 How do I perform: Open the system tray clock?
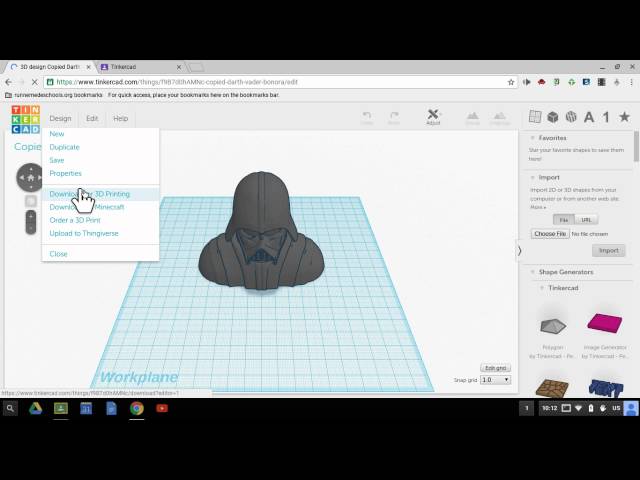click(549, 408)
